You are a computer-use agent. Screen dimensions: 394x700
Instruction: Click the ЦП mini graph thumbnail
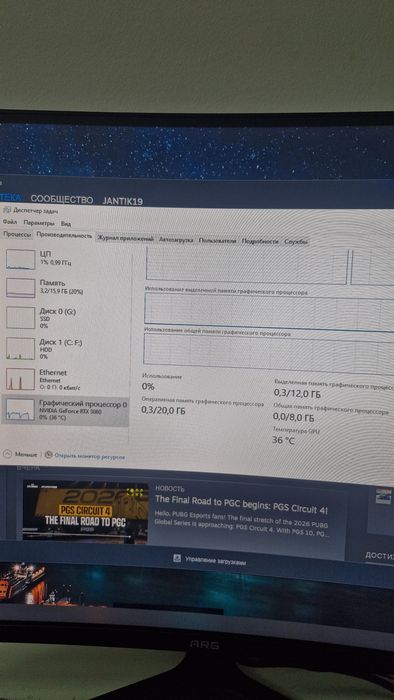click(21, 259)
